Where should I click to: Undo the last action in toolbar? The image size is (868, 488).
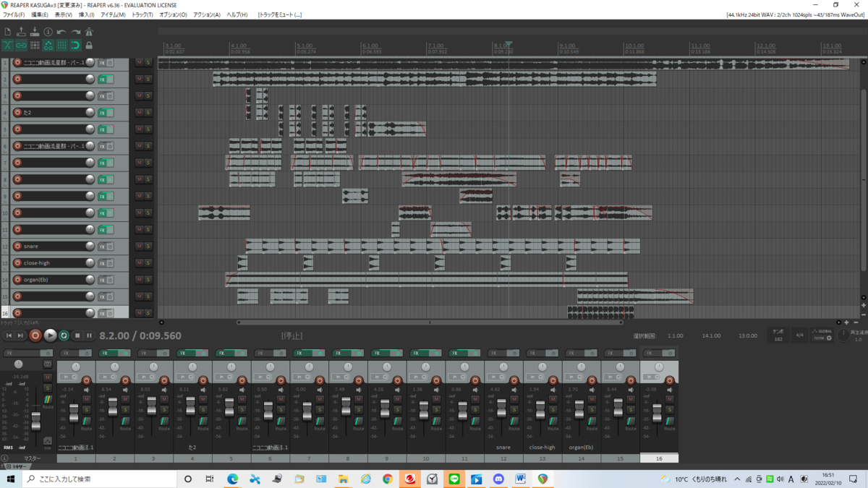coord(61,32)
